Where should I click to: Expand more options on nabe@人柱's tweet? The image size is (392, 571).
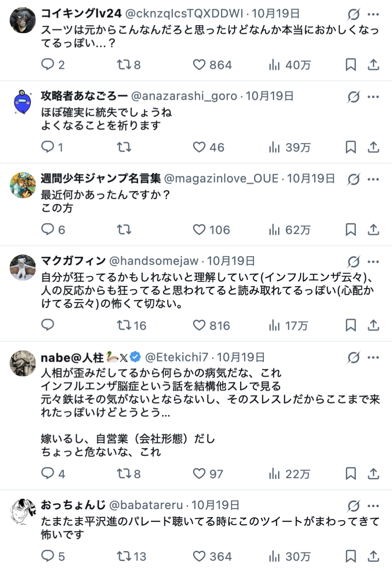[374, 357]
